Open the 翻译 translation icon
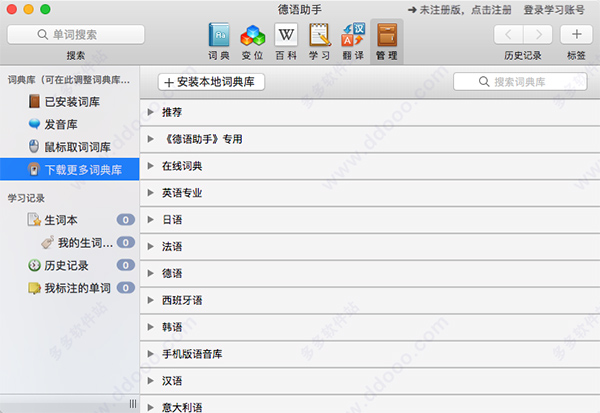600x413 pixels. click(x=353, y=34)
